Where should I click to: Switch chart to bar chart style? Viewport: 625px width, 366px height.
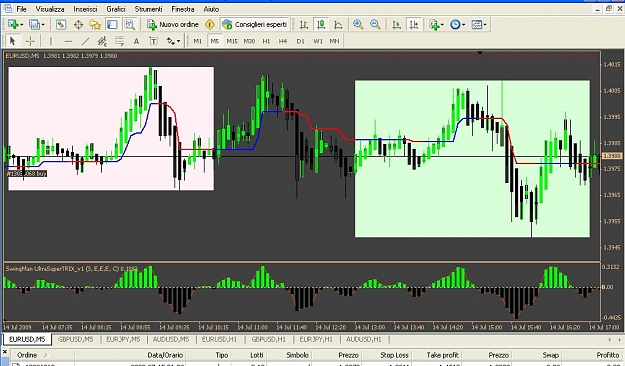point(304,25)
